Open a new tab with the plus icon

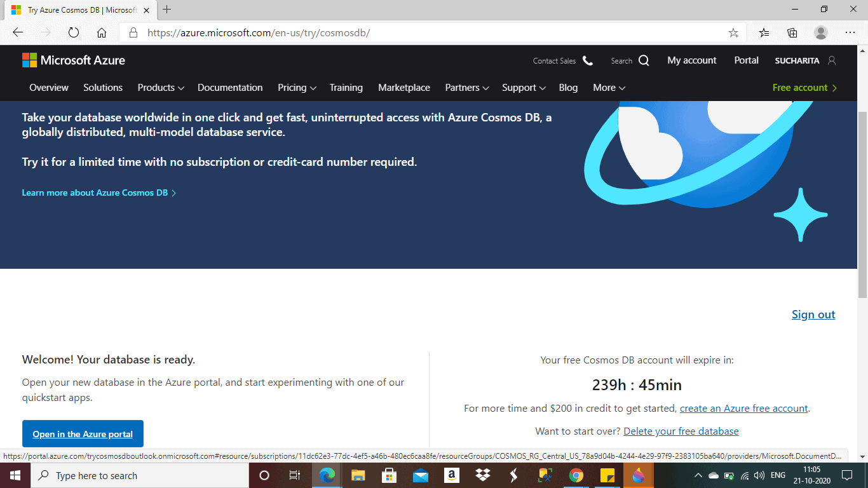167,10
